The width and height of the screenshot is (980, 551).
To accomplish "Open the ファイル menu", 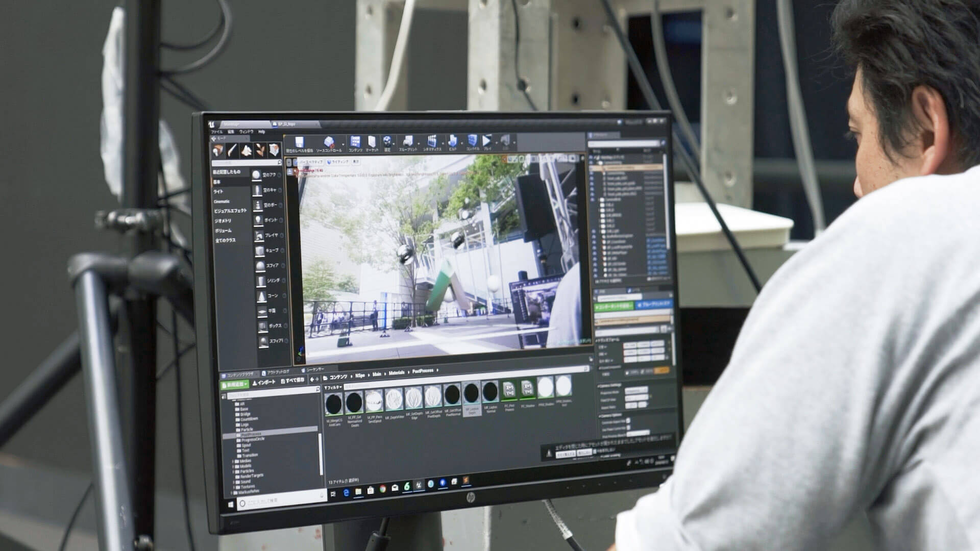I will point(217,132).
